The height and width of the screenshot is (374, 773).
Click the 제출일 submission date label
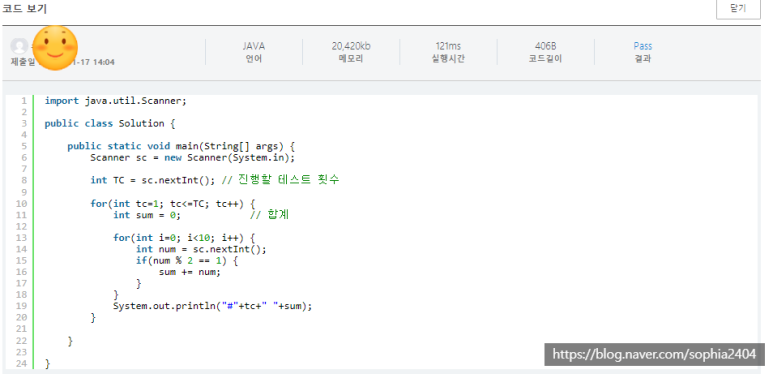[23, 63]
